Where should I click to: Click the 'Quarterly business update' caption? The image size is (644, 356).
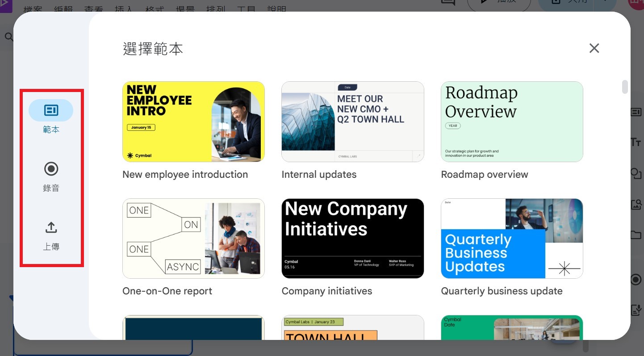pyautogui.click(x=502, y=291)
